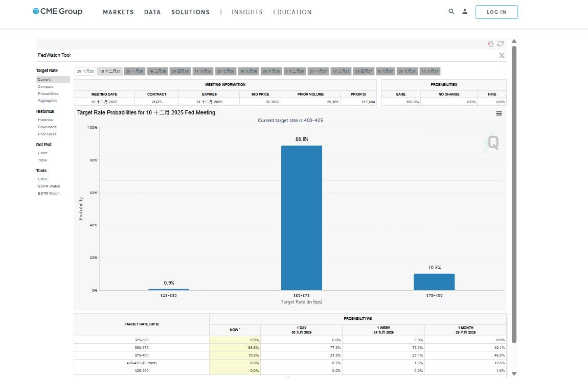This screenshot has height=378, width=588.
Task: Open Historical Downloads in the sidebar
Action: click(x=47, y=127)
